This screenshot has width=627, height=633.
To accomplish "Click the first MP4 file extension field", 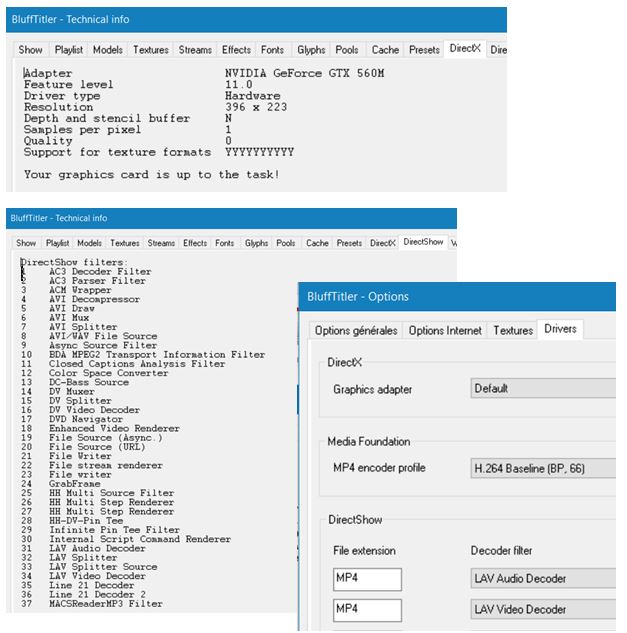I will 366,578.
